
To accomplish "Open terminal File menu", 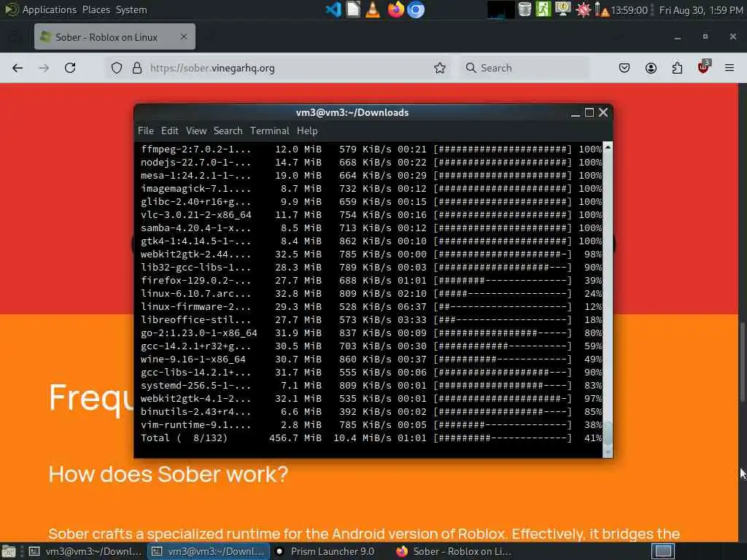I will [146, 131].
